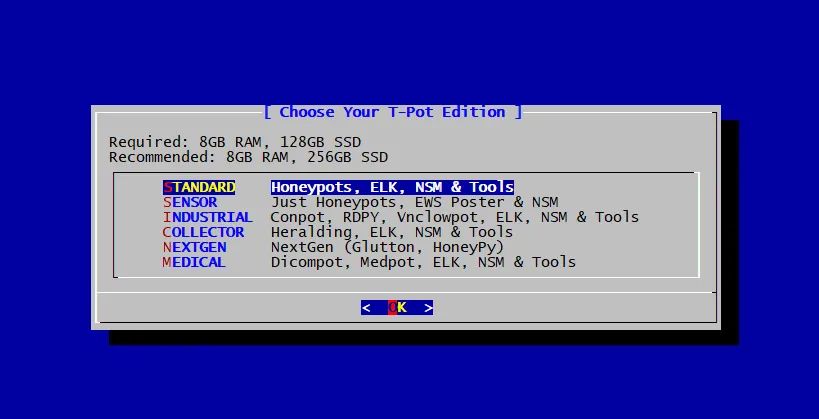
Task: Click the 'Choose Your T-Pot Edition' title
Action: 393,112
